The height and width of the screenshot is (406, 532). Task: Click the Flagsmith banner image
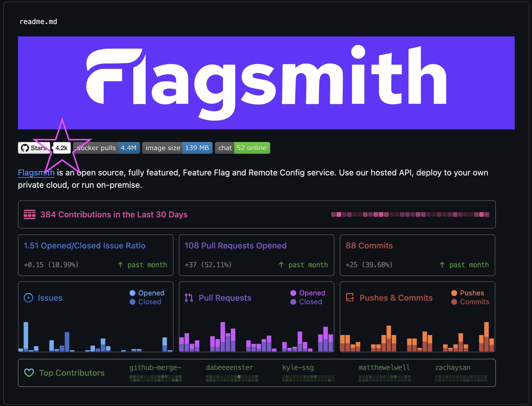click(266, 83)
